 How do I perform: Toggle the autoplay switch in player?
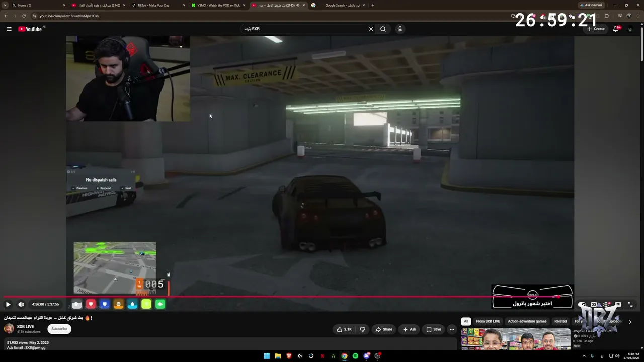tap(582, 304)
